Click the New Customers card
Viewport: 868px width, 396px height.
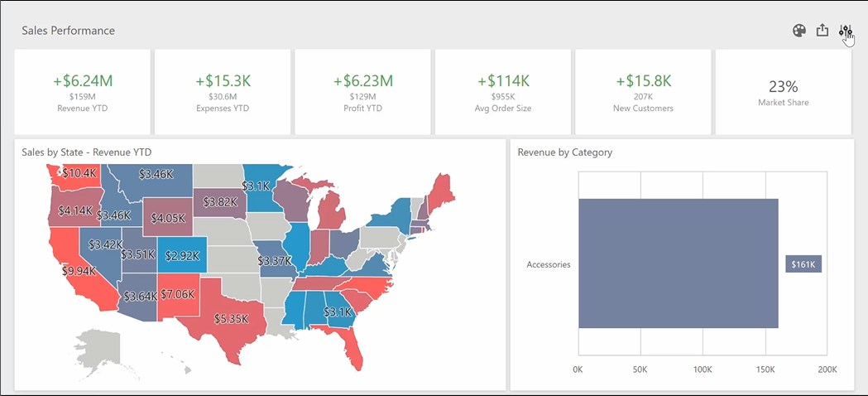(x=643, y=91)
